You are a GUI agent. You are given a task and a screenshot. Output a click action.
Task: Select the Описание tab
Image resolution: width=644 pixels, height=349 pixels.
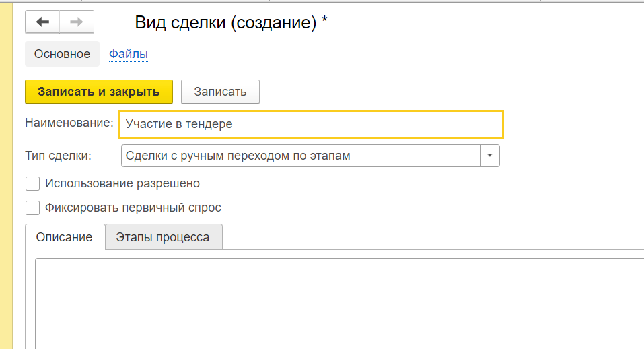click(x=65, y=237)
